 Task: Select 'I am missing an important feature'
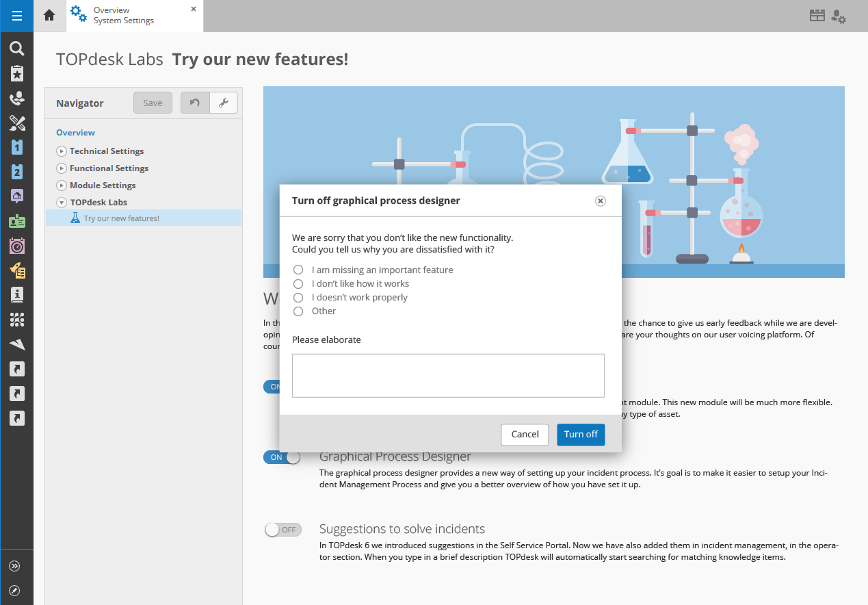298,270
